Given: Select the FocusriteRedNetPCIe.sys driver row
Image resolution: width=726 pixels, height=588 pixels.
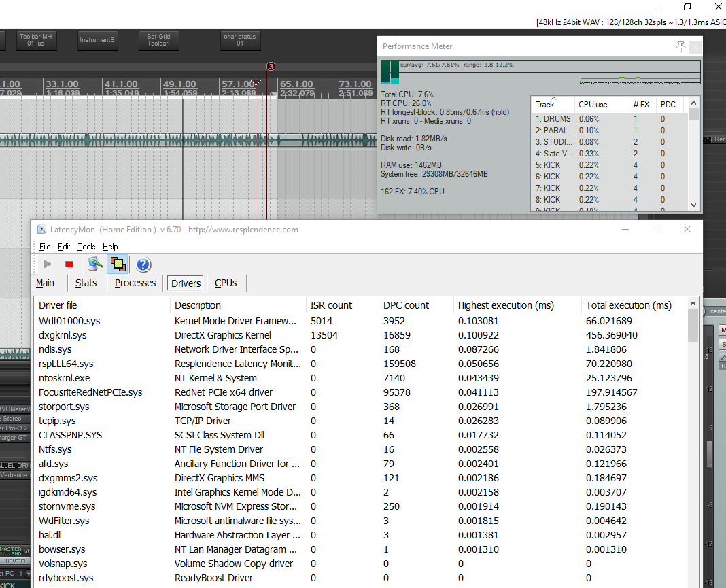Looking at the screenshot, I should (90, 392).
